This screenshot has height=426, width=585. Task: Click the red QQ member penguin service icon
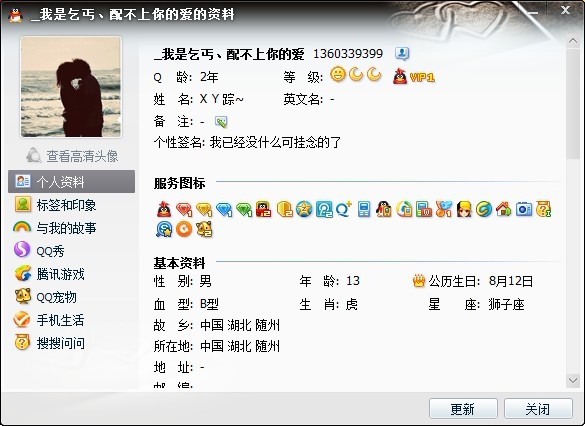(x=164, y=209)
